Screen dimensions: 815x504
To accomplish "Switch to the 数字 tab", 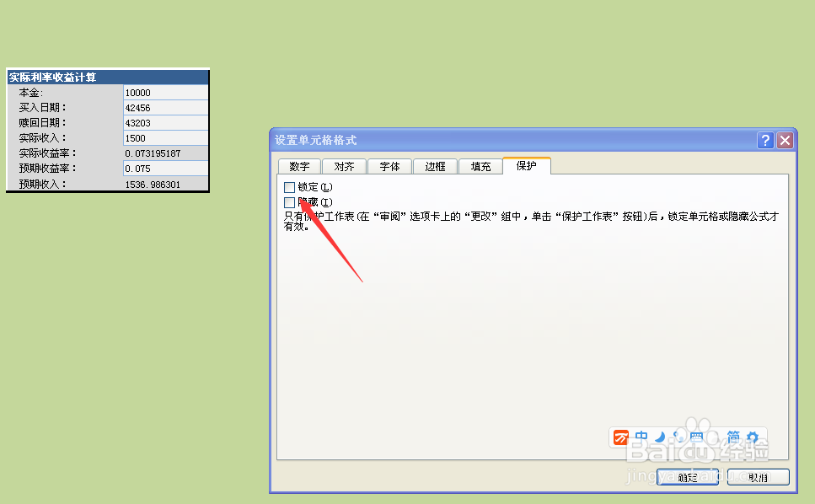I will point(299,166).
